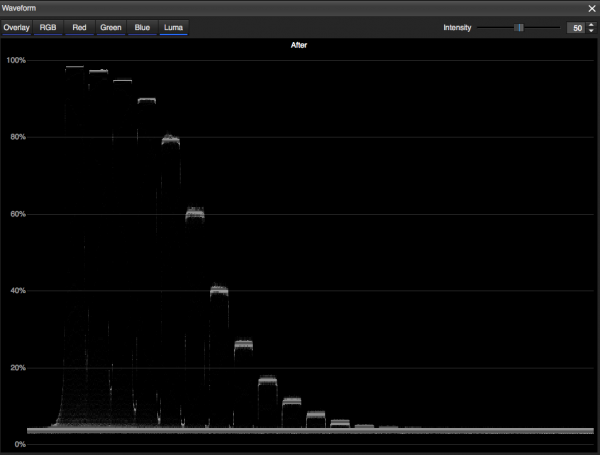Click the Intensity label text
Image resolution: width=600 pixels, height=455 pixels.
pyautogui.click(x=457, y=28)
